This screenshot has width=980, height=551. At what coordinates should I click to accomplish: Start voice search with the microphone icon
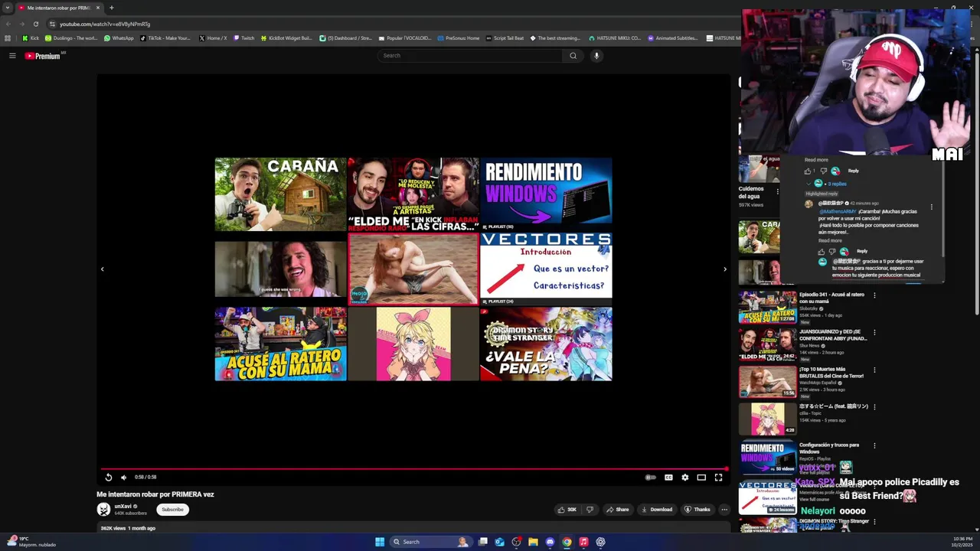[x=596, y=55]
